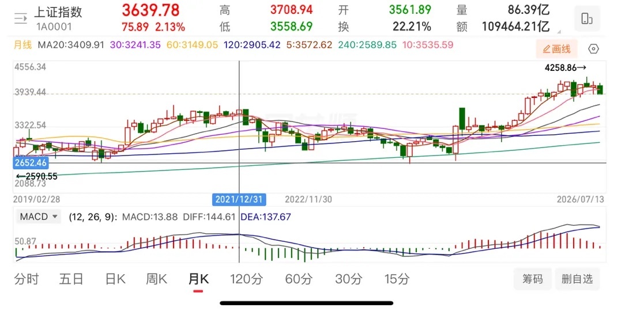Tap the 2652.46 crosshair price label

coord(31,163)
